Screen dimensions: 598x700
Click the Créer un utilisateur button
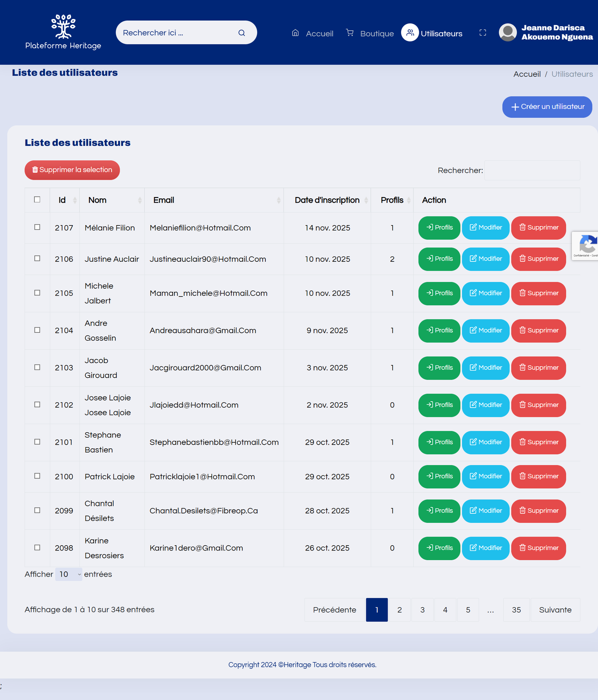coord(547,107)
